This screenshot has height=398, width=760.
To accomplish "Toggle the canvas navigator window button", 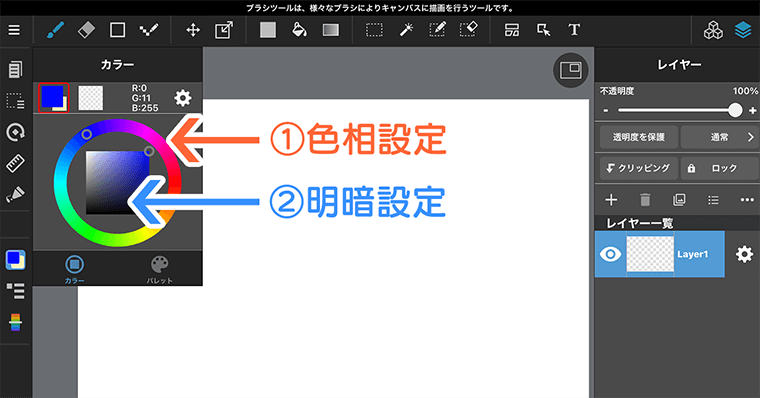I will pos(570,70).
